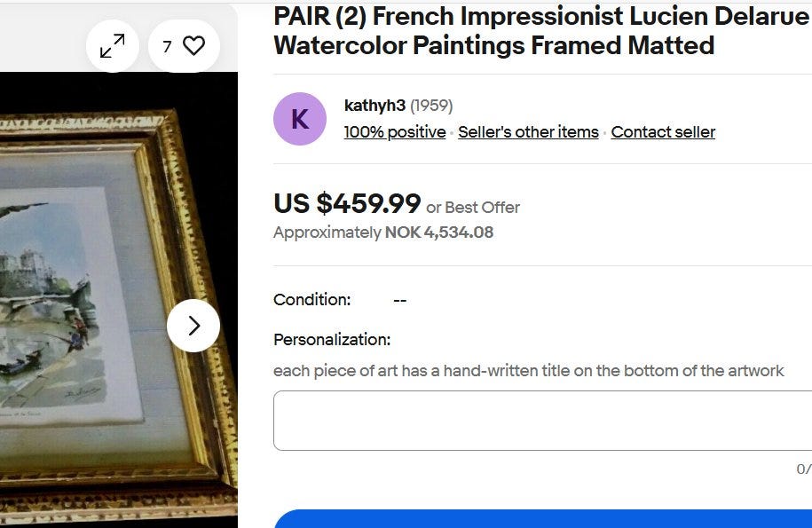Click the hand-written title personalization note
Viewport: 812px width, 528px height.
[x=528, y=370]
